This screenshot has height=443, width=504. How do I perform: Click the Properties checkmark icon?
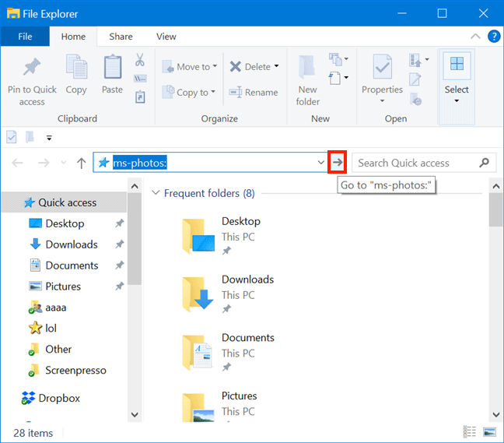coord(382,67)
